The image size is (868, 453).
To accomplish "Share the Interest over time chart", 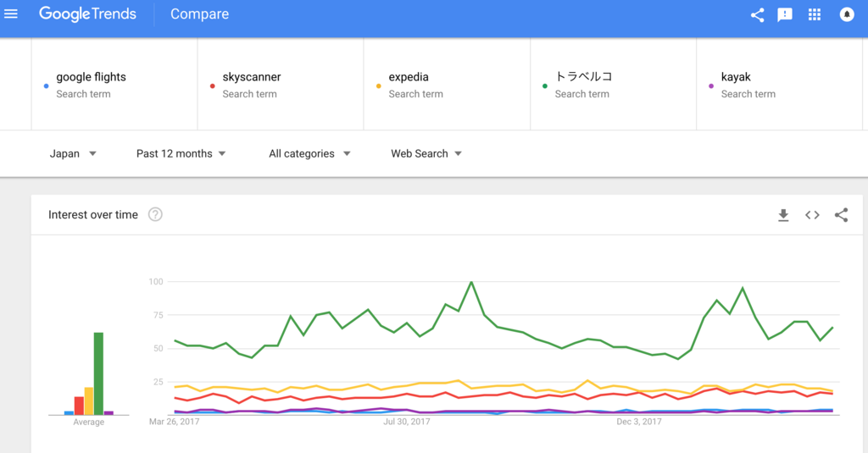I will [x=841, y=214].
